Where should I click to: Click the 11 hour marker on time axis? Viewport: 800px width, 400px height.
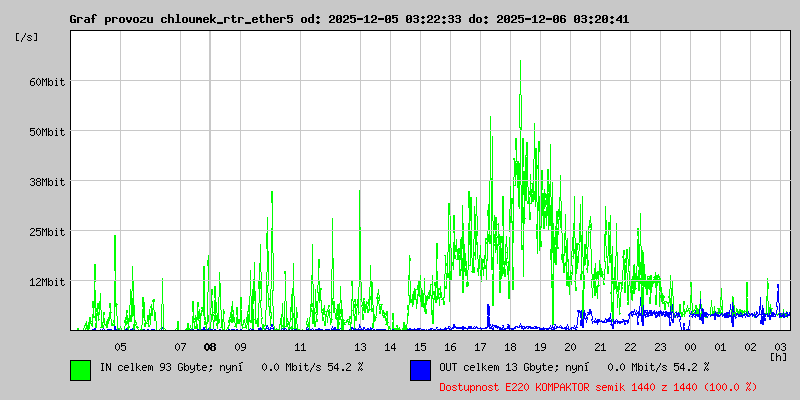point(300,347)
